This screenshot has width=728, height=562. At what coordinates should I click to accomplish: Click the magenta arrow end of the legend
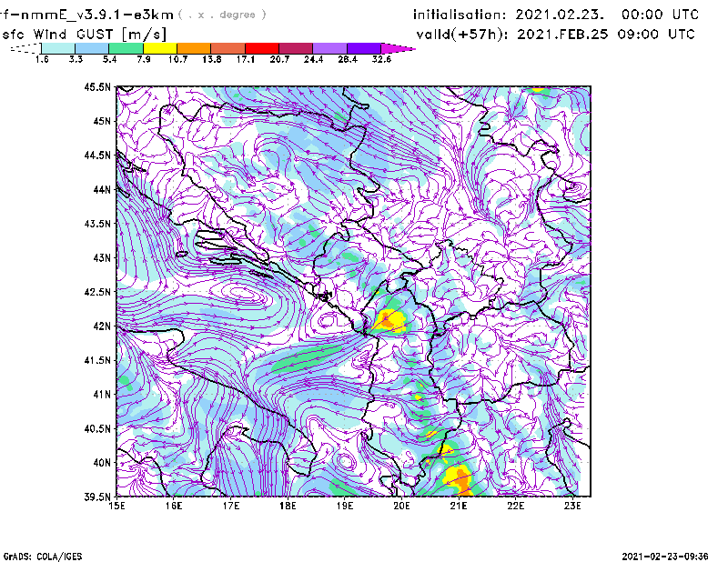397,48
